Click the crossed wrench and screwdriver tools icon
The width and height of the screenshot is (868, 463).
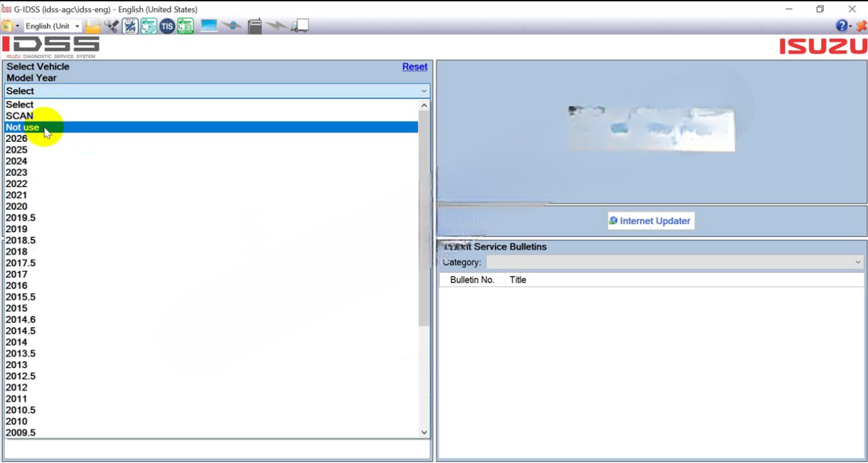coord(111,26)
